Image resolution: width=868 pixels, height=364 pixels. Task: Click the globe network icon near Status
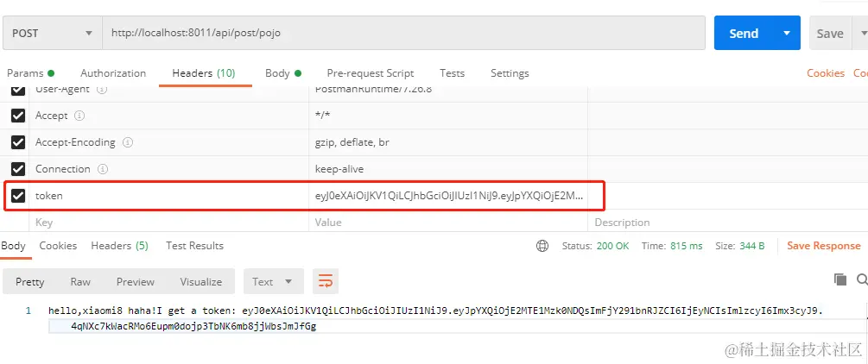coord(542,246)
